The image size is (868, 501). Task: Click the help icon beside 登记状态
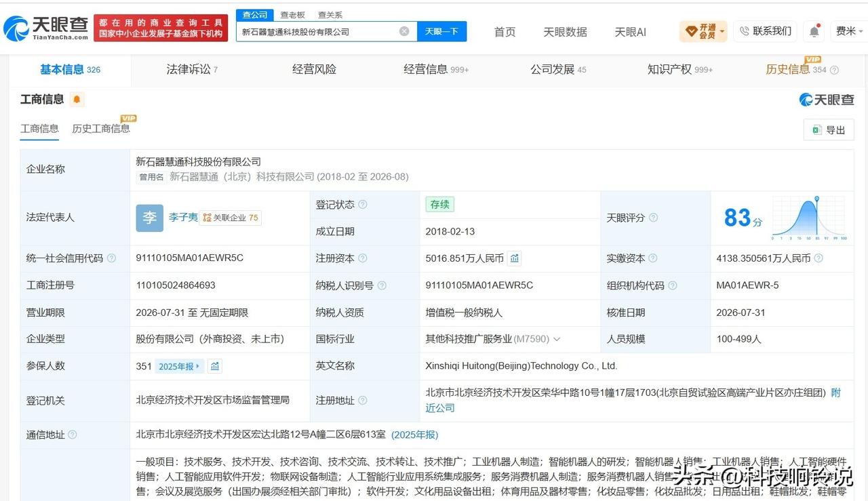pyautogui.click(x=363, y=205)
